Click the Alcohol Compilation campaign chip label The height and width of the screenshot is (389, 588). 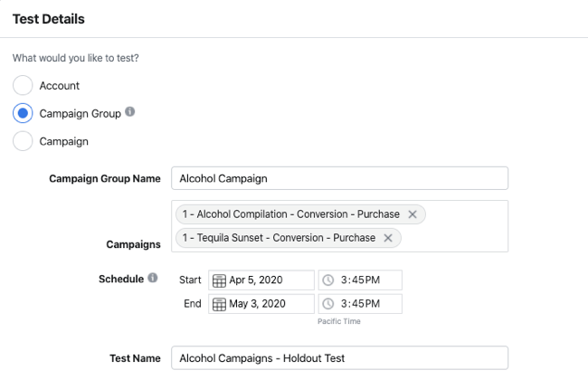[290, 214]
